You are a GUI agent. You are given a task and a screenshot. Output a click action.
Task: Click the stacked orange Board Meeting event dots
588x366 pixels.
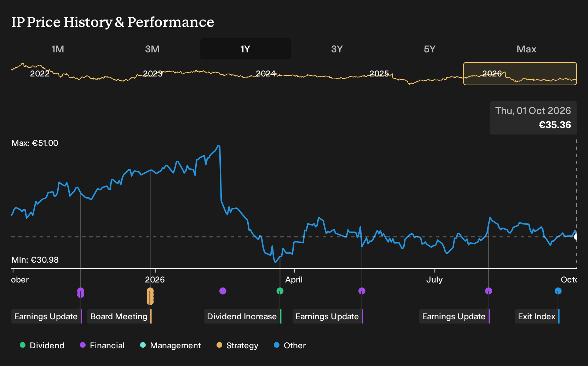[x=150, y=296]
